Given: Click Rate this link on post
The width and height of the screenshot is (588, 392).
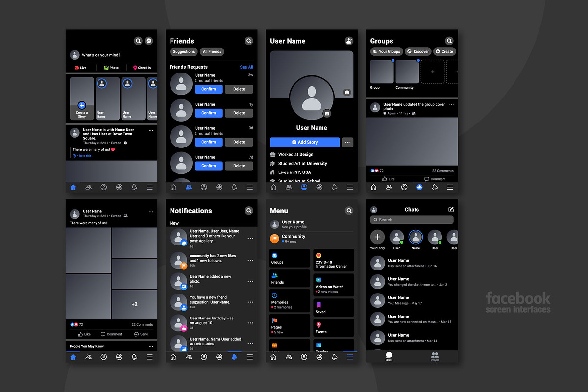Looking at the screenshot, I should pyautogui.click(x=82, y=156).
